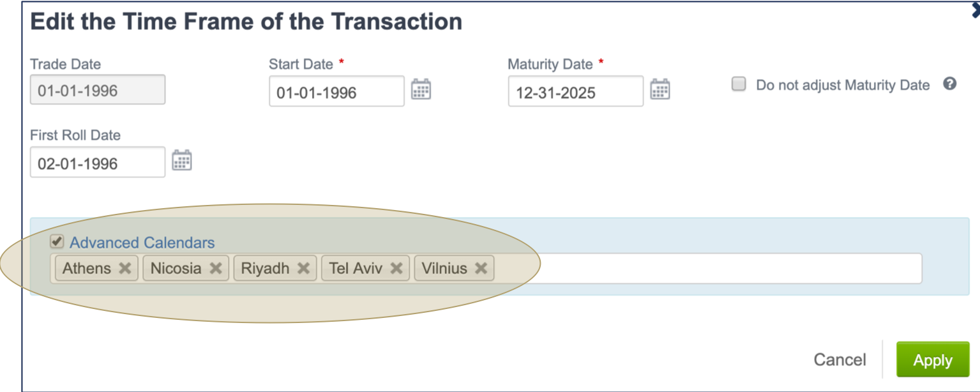Remove the Athens calendar tag
The height and width of the screenshot is (392, 980).
pos(126,268)
